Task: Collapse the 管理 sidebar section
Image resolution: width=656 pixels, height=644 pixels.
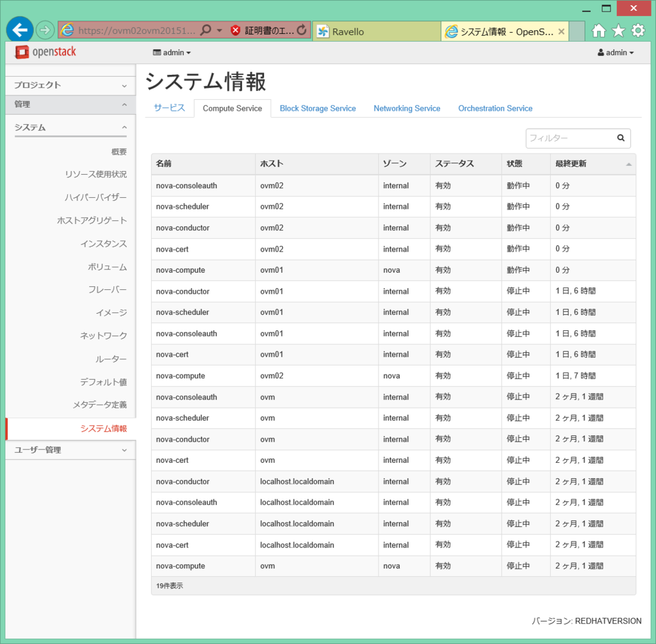Action: click(x=70, y=104)
